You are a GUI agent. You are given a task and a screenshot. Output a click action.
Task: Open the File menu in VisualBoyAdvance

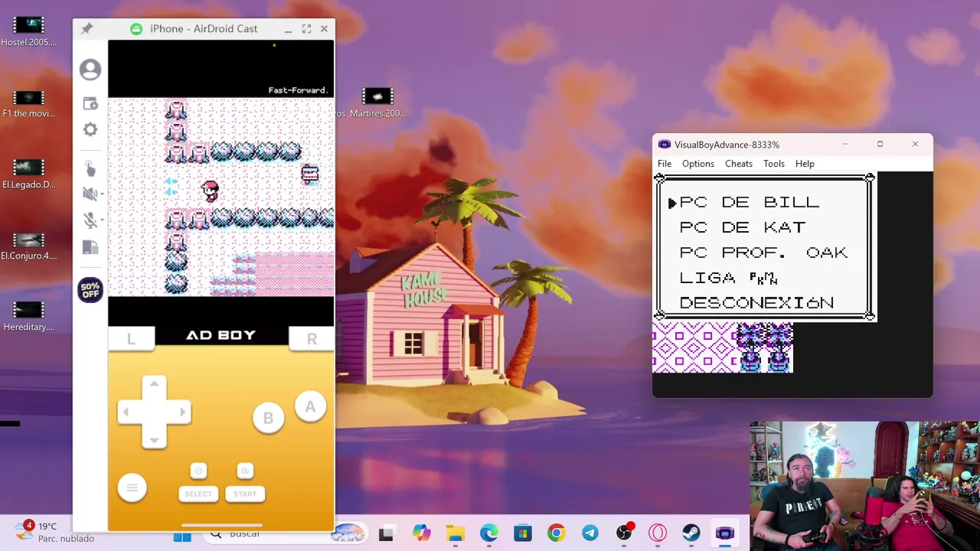[x=665, y=164]
